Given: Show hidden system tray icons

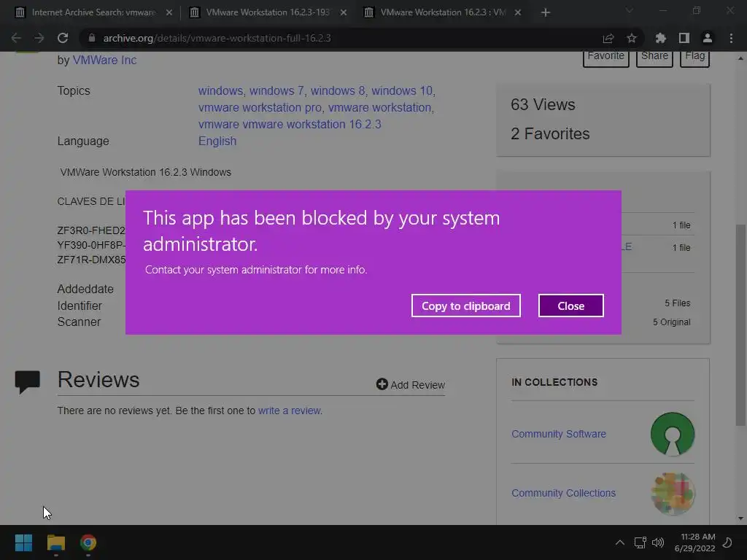Looking at the screenshot, I should [x=620, y=542].
